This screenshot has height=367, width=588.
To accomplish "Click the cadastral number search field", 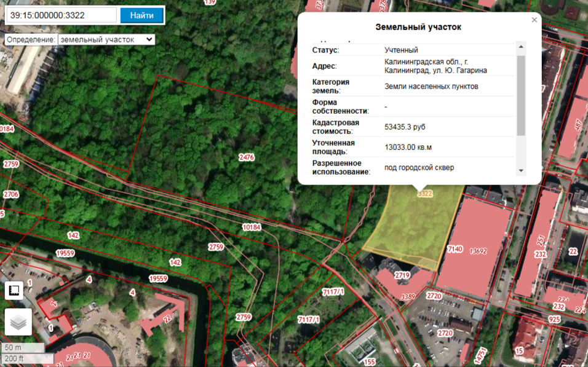I will [62, 15].
